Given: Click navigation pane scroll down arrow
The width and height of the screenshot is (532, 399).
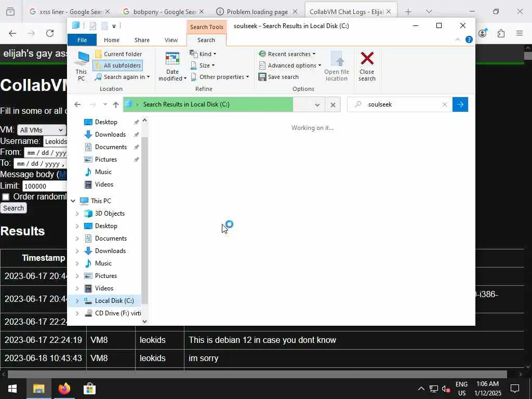Looking at the screenshot, I should (x=145, y=322).
